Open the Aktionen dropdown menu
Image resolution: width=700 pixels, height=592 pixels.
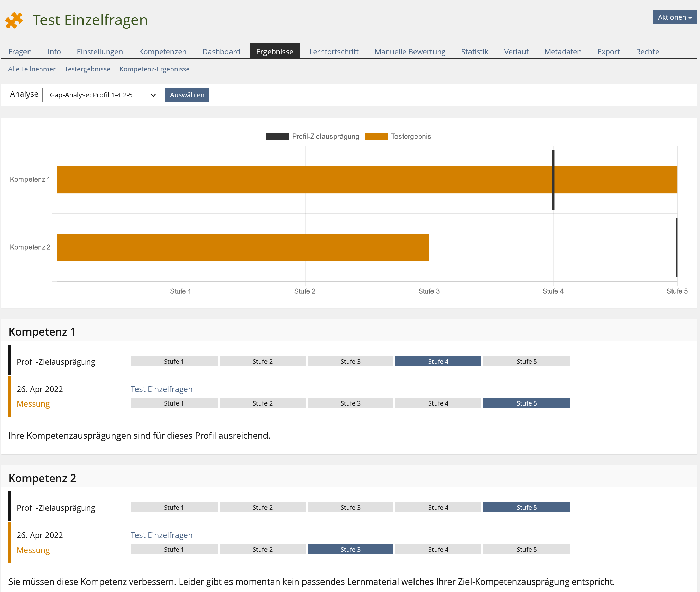(x=674, y=17)
